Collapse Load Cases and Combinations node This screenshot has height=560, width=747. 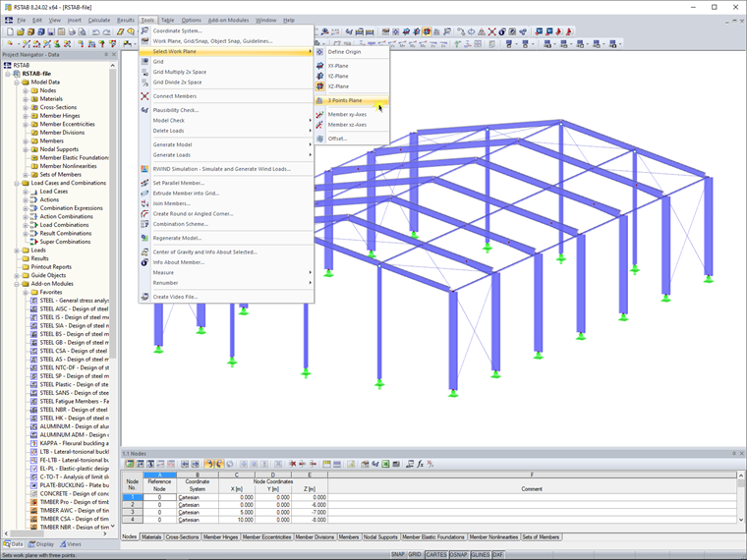[17, 183]
